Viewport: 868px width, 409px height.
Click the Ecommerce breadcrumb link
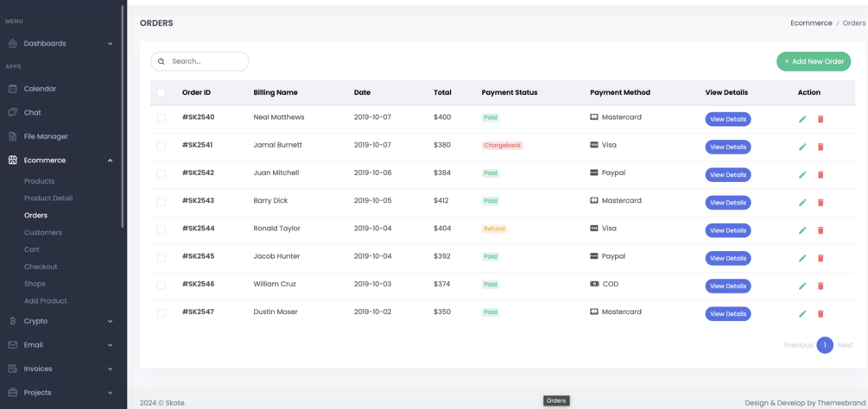click(811, 23)
